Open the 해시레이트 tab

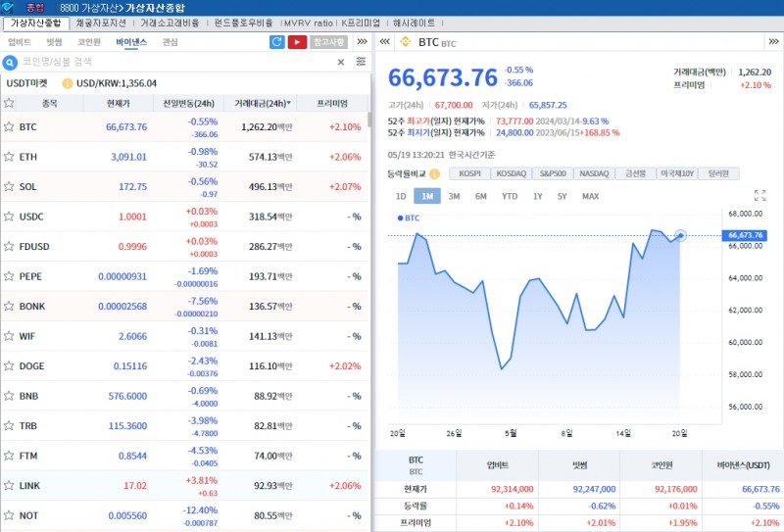(x=414, y=23)
